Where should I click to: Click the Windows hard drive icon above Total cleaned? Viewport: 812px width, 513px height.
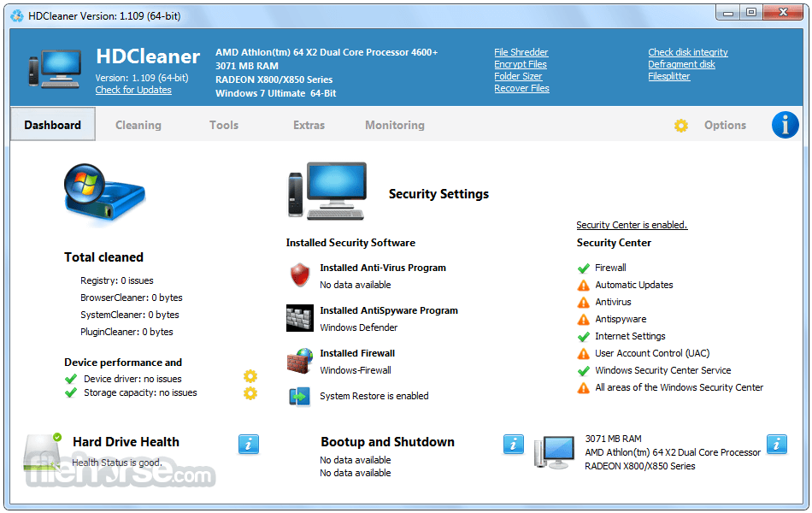pyautogui.click(x=104, y=193)
